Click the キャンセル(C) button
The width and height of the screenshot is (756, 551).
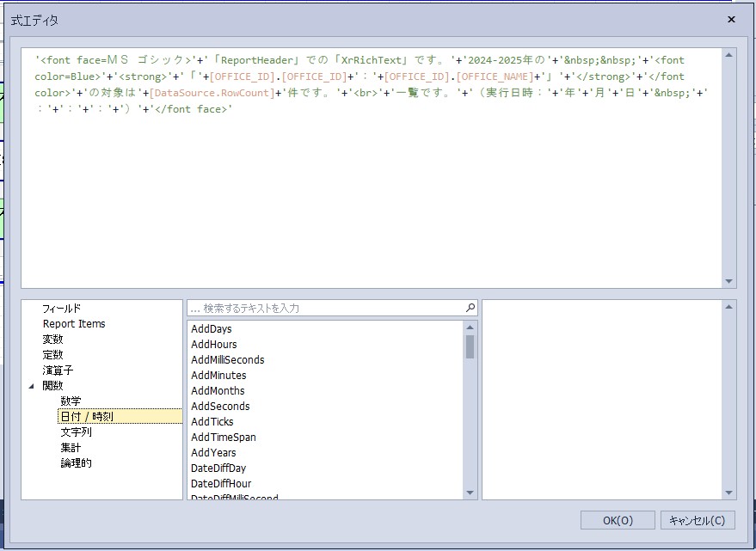tap(698, 520)
